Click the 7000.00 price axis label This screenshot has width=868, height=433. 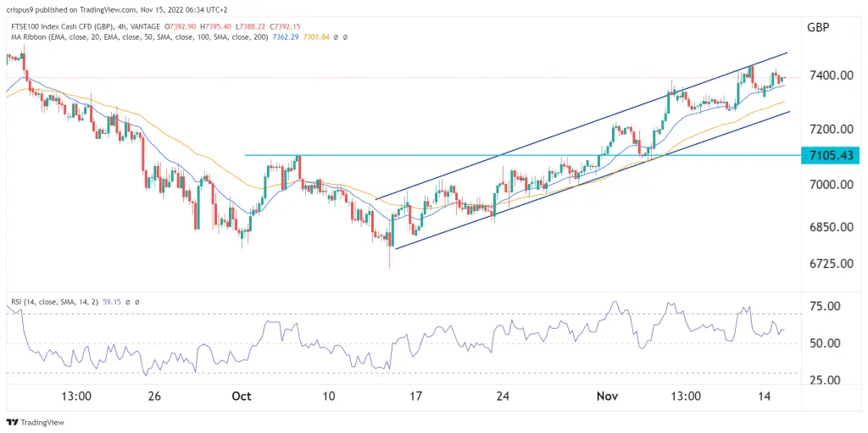830,185
